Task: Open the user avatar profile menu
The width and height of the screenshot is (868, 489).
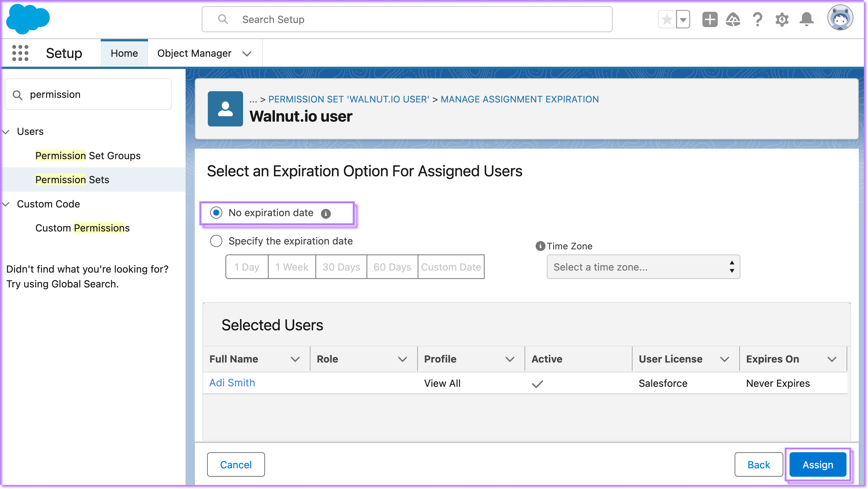Action: point(840,18)
